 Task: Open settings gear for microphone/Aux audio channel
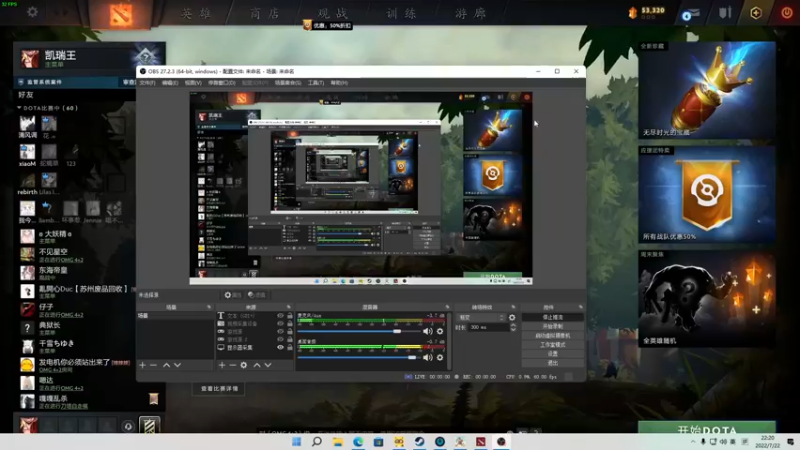click(440, 332)
